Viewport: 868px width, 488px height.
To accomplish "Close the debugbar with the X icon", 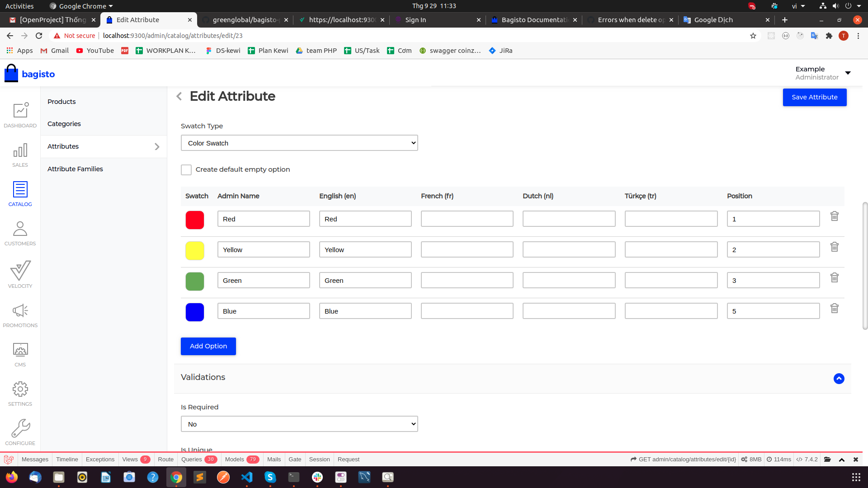I will click(x=856, y=460).
